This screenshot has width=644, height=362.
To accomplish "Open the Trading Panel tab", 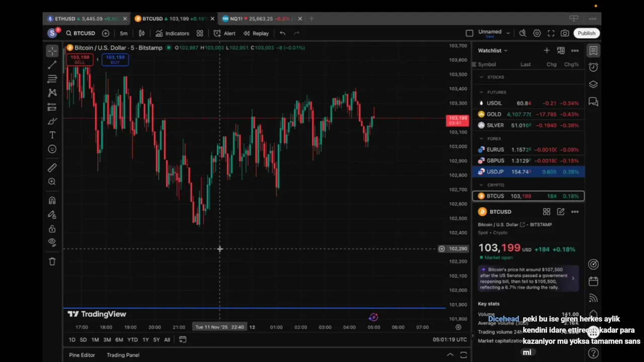I will [x=123, y=355].
